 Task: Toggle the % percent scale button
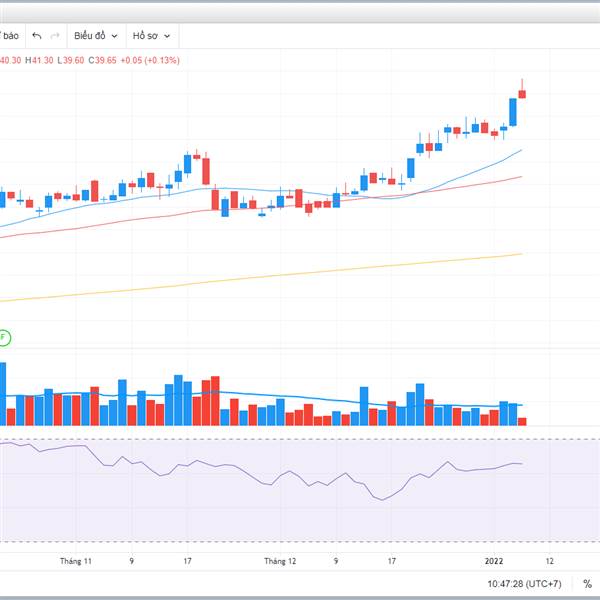click(587, 584)
